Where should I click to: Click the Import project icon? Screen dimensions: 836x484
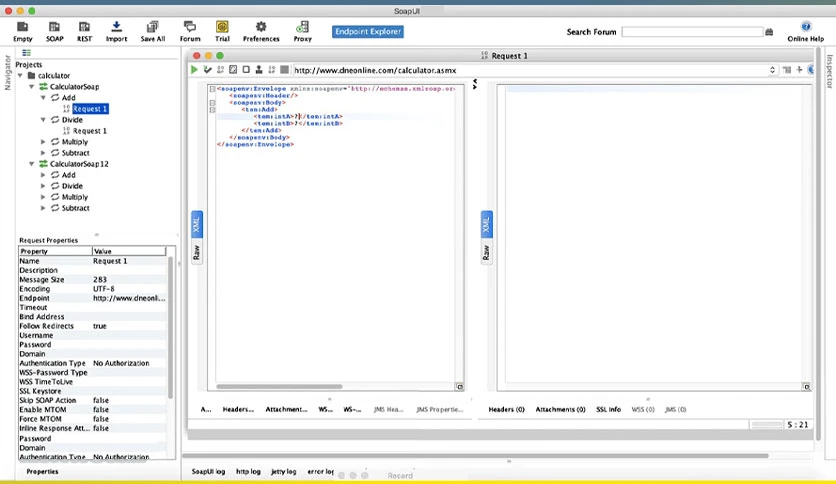tap(116, 31)
